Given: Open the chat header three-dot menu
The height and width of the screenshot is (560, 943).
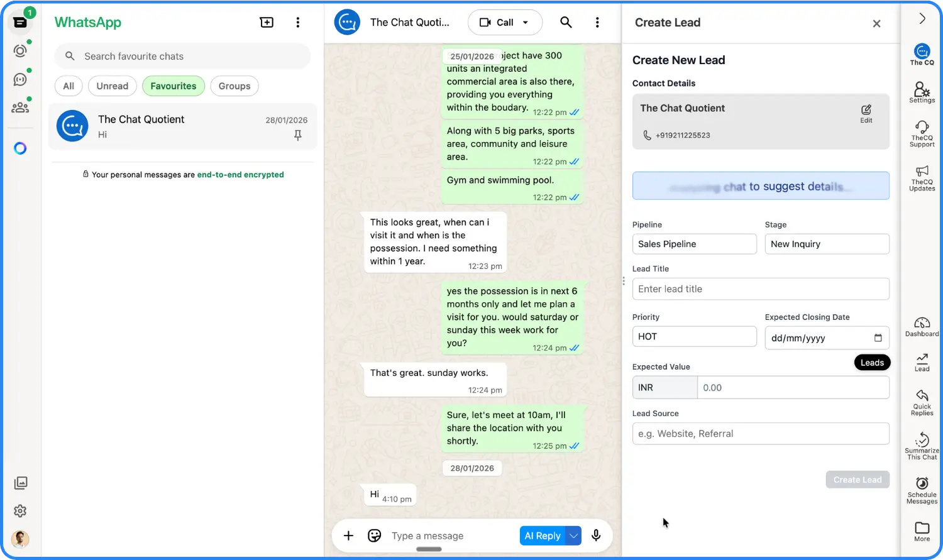Looking at the screenshot, I should click(x=597, y=22).
